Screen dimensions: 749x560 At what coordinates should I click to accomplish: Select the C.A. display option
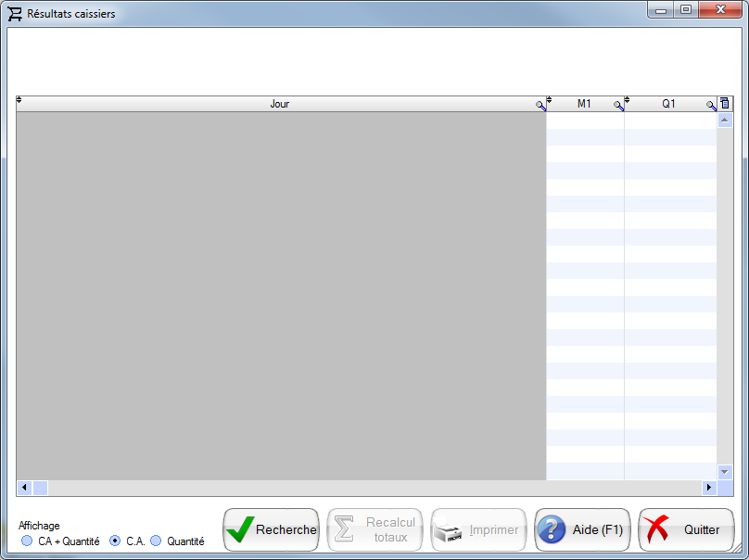click(114, 541)
